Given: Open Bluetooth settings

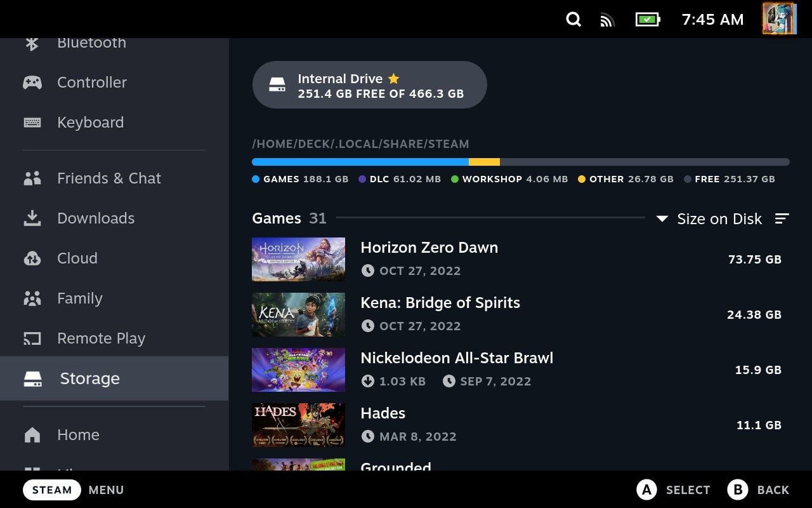Looking at the screenshot, I should [x=91, y=43].
